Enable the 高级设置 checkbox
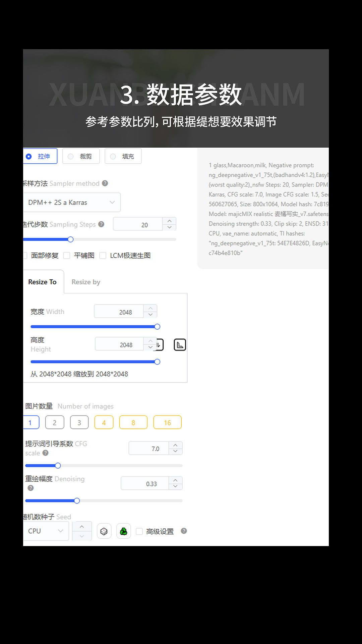Screen dimensions: 362x644 [139, 531]
